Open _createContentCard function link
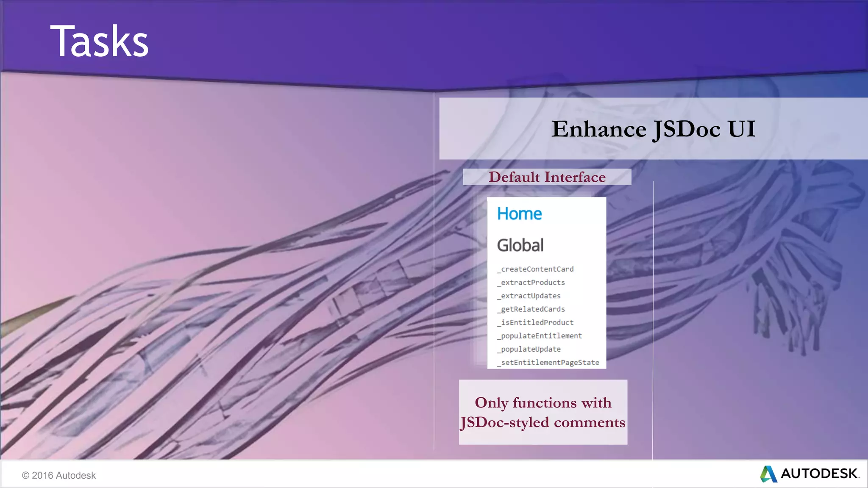The width and height of the screenshot is (868, 488). click(x=535, y=269)
